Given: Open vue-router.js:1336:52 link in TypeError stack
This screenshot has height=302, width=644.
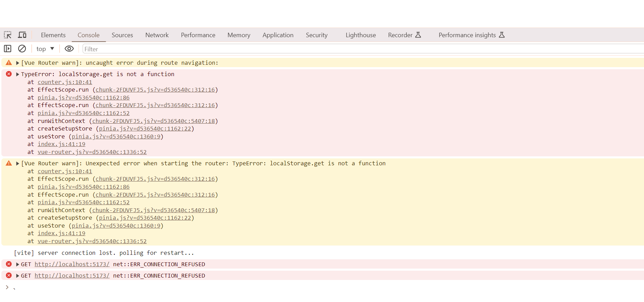Looking at the screenshot, I should pyautogui.click(x=92, y=152).
